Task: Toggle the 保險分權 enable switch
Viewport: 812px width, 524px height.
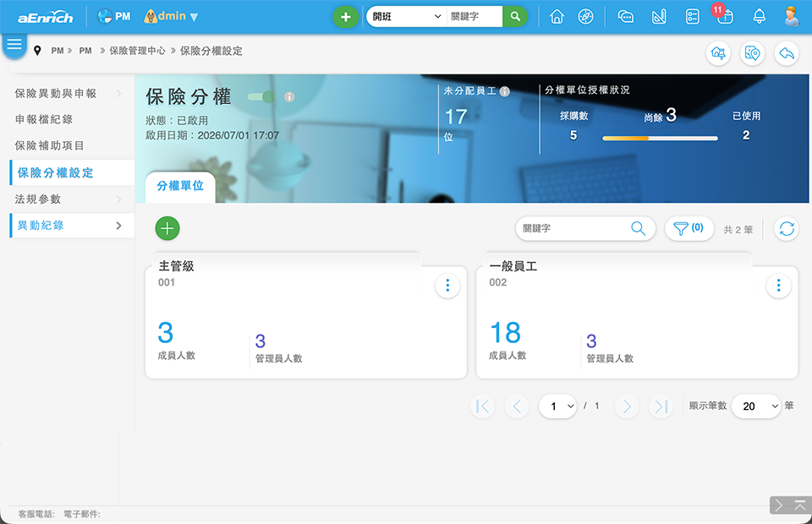Action: 261,96
